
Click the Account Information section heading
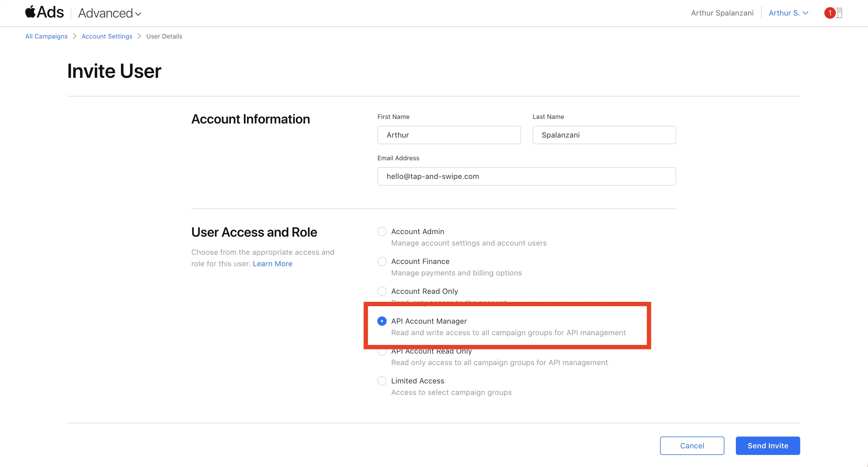click(250, 119)
